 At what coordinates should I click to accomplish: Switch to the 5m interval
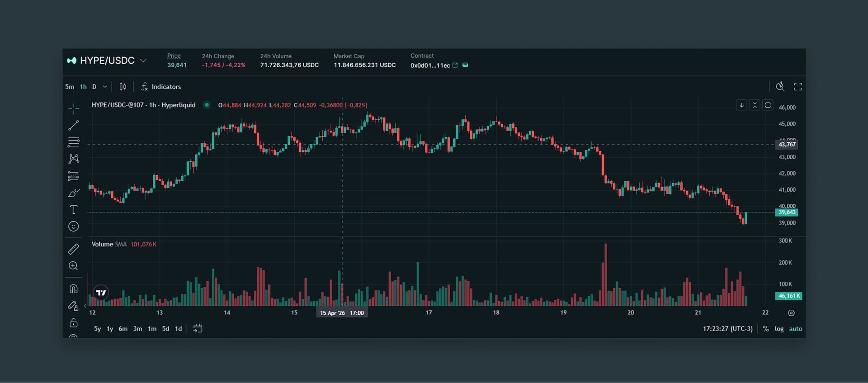pos(70,87)
